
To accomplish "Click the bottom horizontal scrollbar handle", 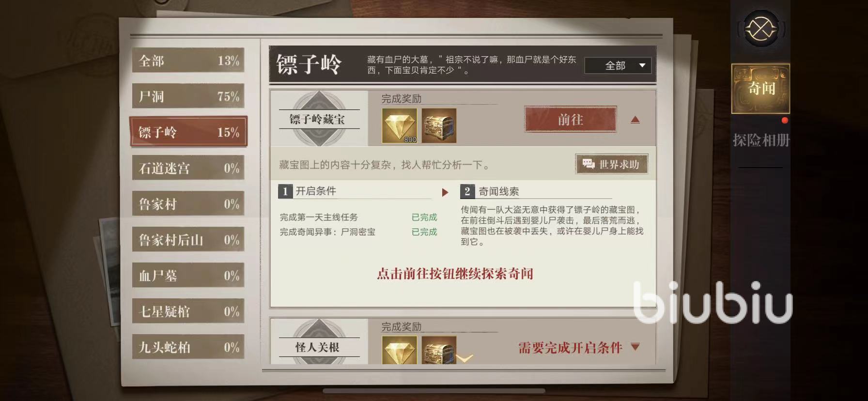I will [x=434, y=391].
